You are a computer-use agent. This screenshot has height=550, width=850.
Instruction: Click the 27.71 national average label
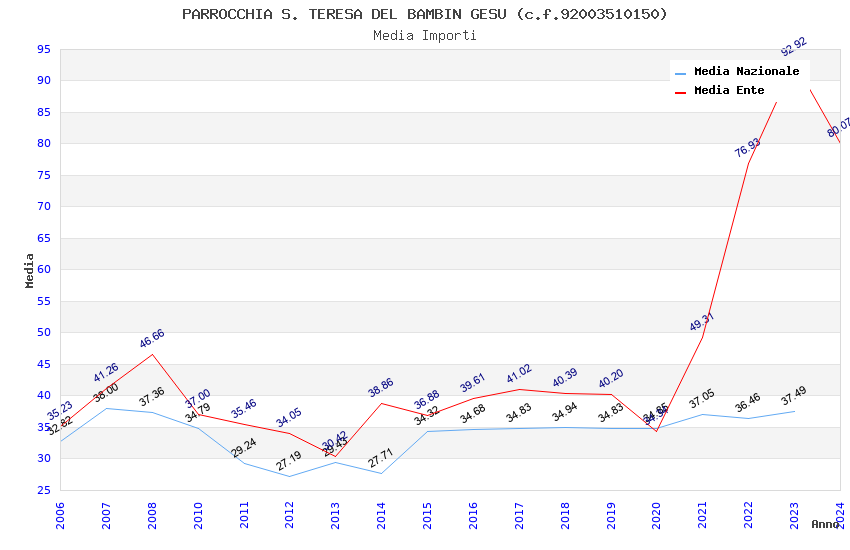coord(381,458)
